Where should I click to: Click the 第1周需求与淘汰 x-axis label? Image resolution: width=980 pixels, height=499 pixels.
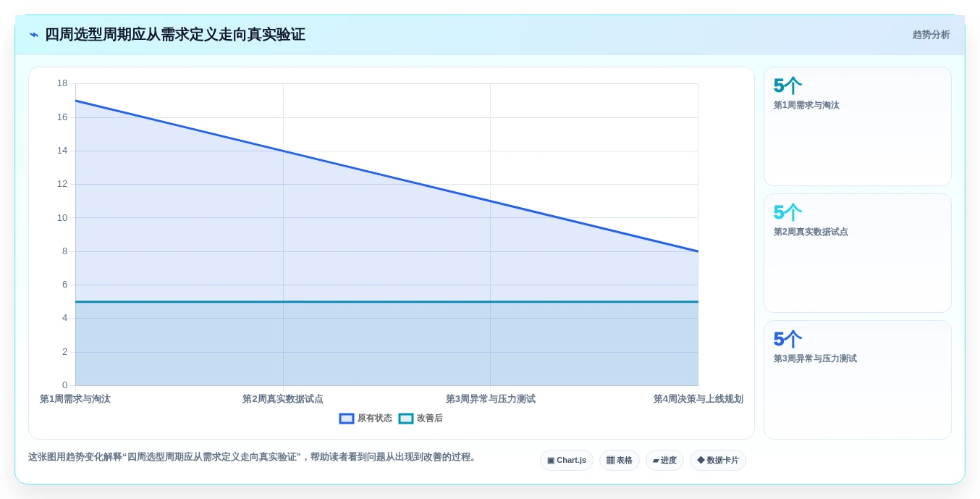tap(75, 399)
